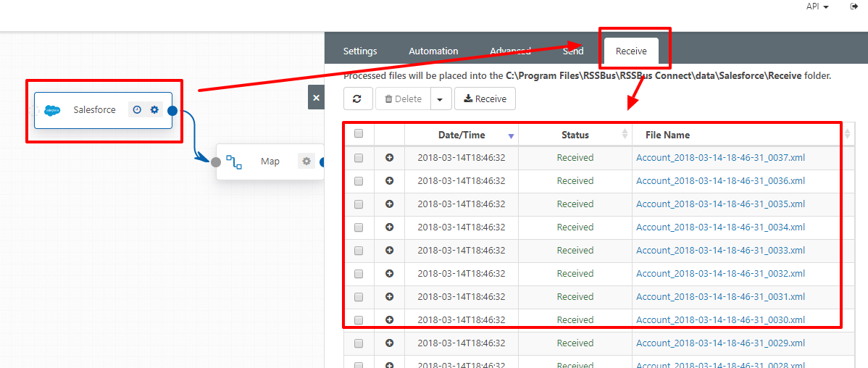Toggle the select-all checkbox in table header
The image size is (868, 368).
pos(358,133)
